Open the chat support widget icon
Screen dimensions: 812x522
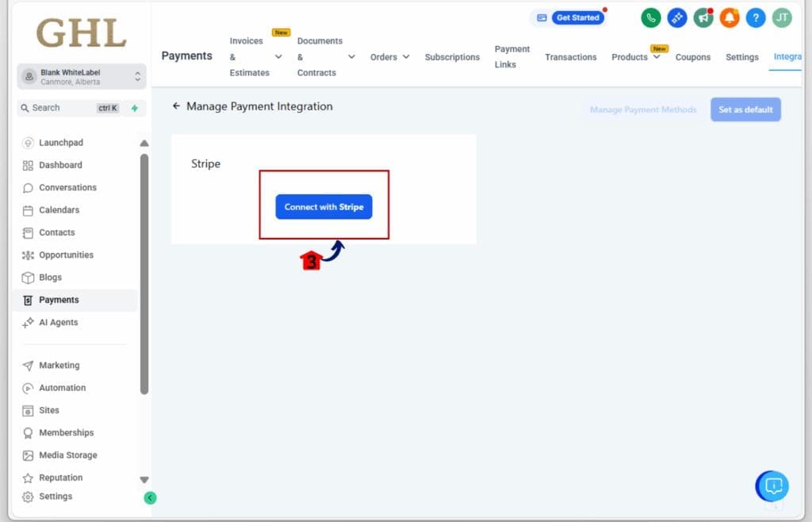(773, 486)
